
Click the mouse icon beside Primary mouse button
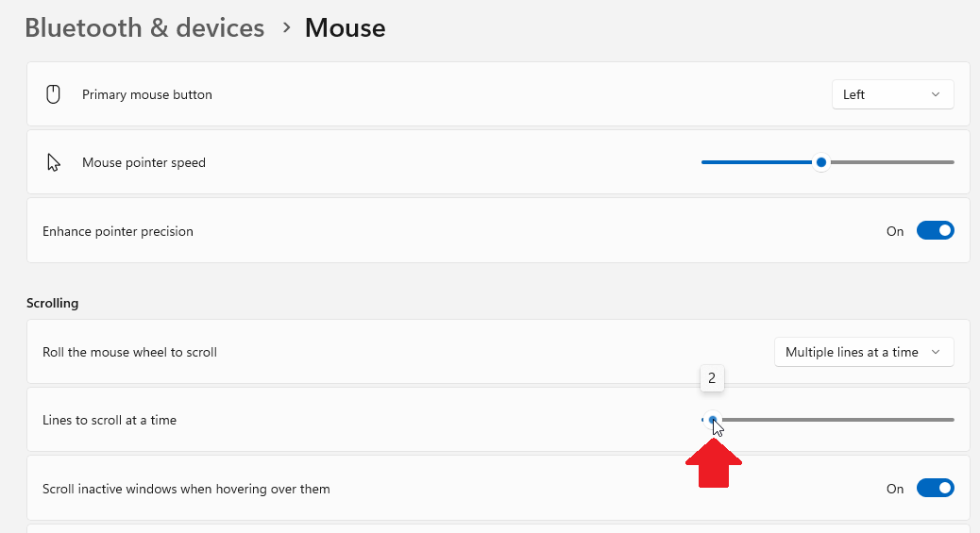53,94
